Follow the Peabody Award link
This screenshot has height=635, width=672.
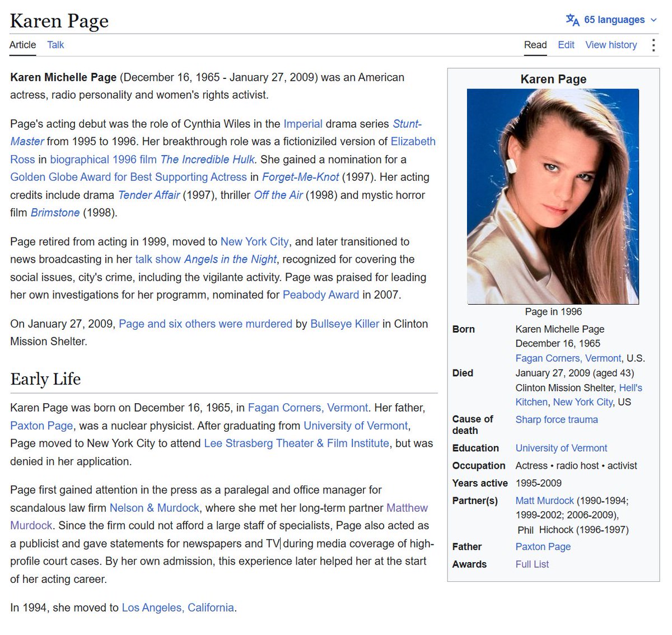point(321,295)
